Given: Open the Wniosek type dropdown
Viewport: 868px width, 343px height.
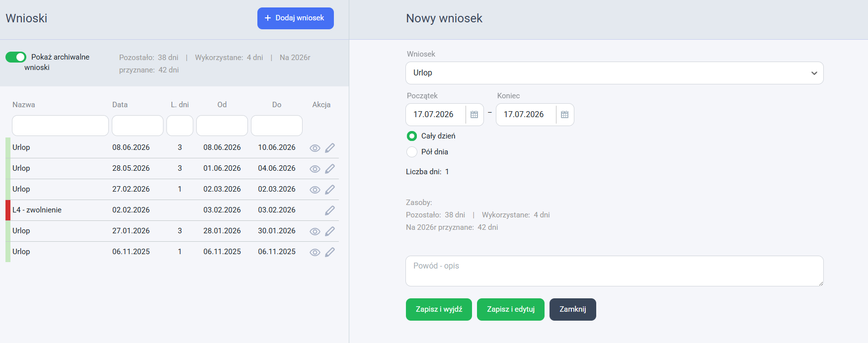Looking at the screenshot, I should click(x=615, y=73).
